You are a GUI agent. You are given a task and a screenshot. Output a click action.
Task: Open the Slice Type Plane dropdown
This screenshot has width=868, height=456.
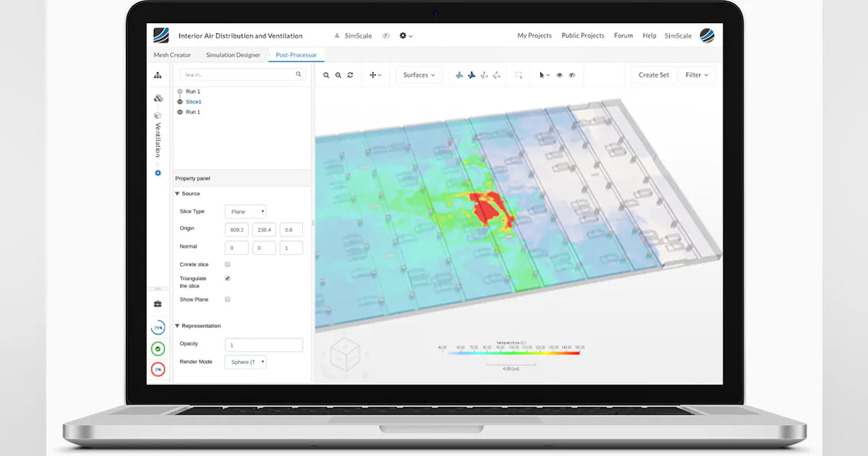[x=245, y=211]
